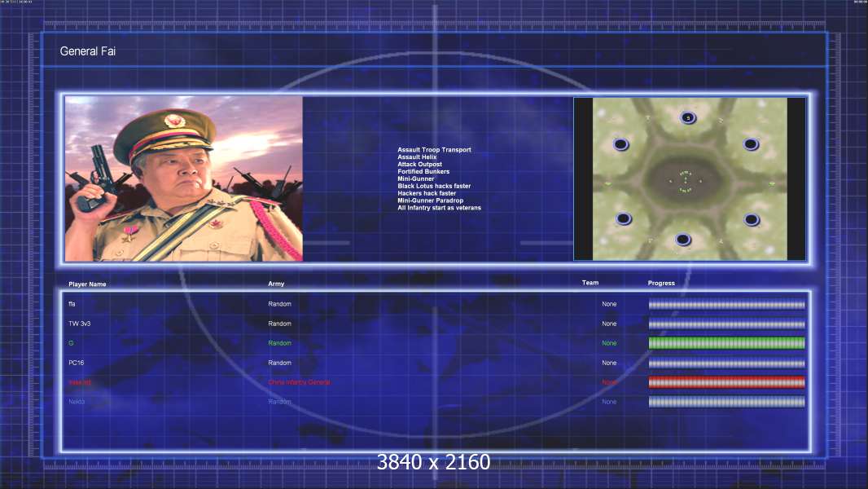This screenshot has height=489, width=868.
Task: Click the lower-right start position marker on minimap
Action: click(752, 220)
